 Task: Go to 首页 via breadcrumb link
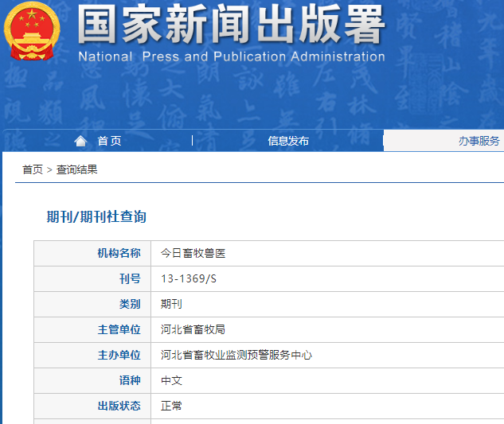click(x=33, y=169)
